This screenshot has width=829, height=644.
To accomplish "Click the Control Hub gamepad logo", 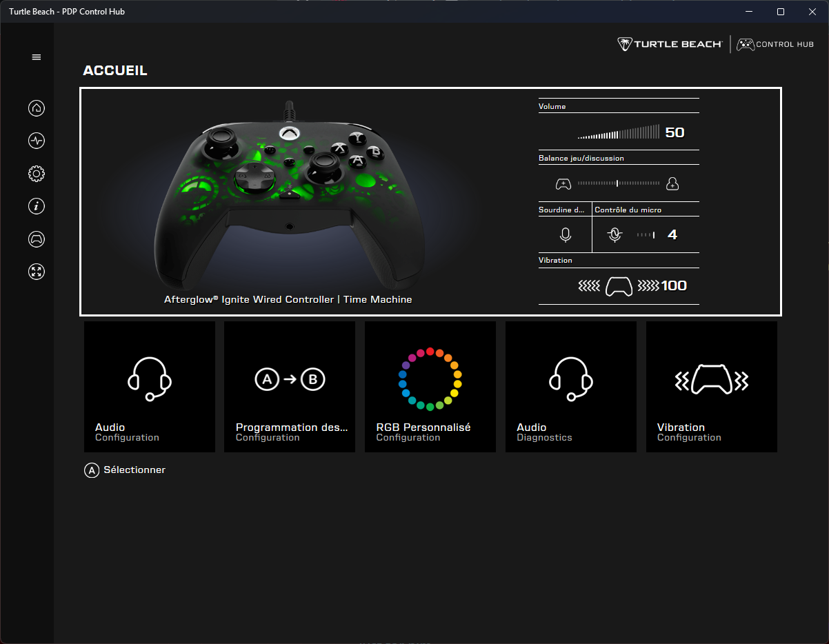I will tap(775, 43).
